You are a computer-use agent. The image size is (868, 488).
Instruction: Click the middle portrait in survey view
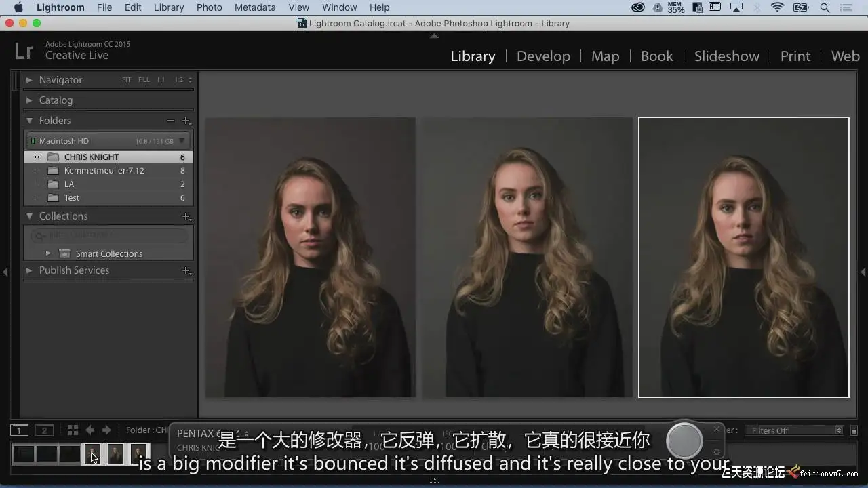pyautogui.click(x=528, y=258)
